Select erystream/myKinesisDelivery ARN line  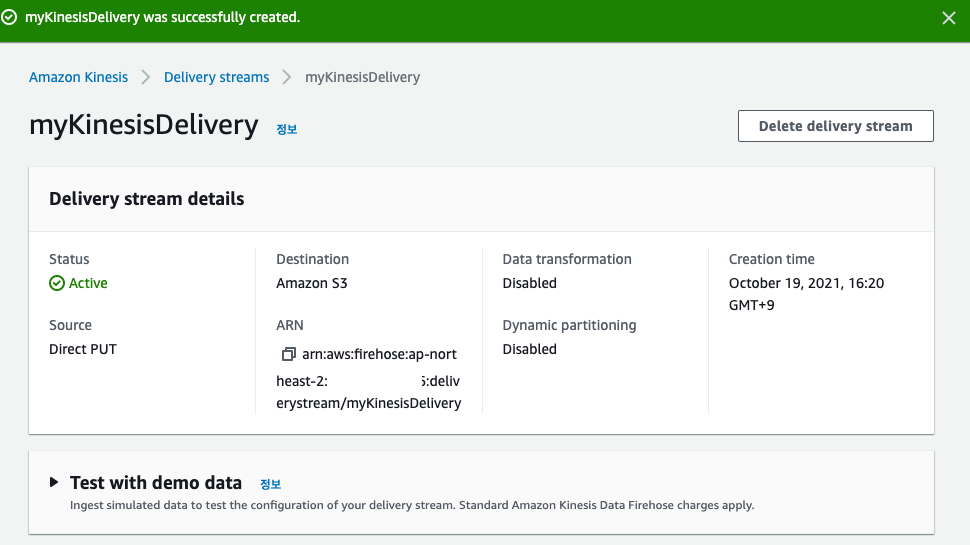coord(369,403)
